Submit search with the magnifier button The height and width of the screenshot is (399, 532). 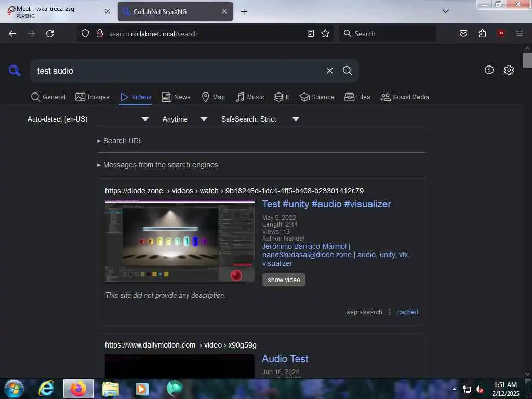[347, 71]
